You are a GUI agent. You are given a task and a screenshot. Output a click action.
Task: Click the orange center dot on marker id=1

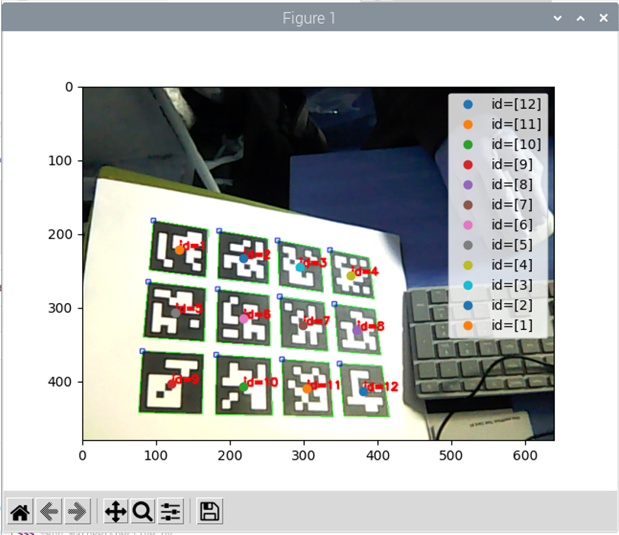click(179, 250)
